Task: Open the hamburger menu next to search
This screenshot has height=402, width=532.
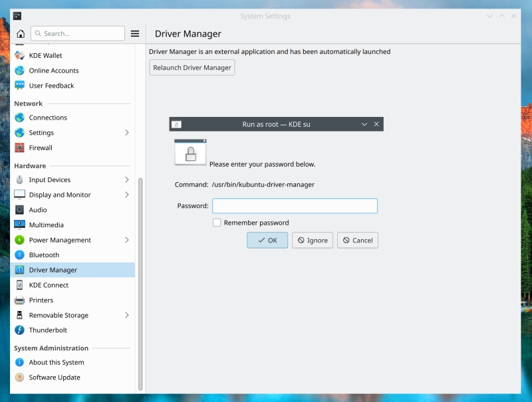Action: tap(134, 33)
